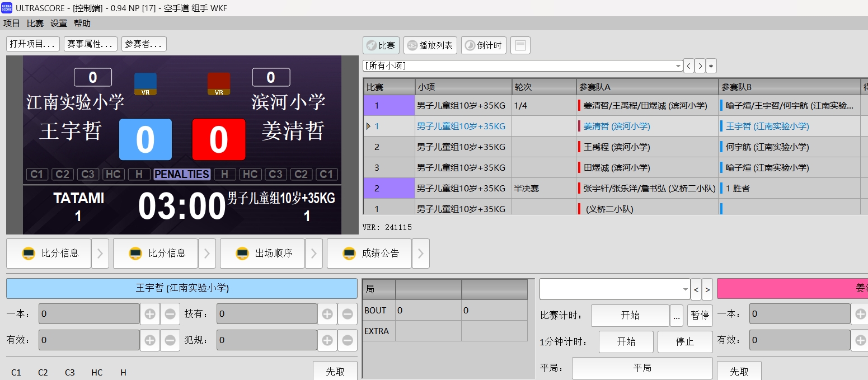The image size is (868, 380).
Task: Open the 设置 menu
Action: [59, 23]
